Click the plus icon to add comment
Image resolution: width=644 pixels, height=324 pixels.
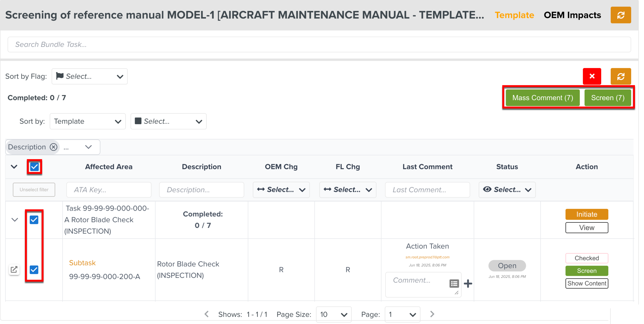pos(468,284)
